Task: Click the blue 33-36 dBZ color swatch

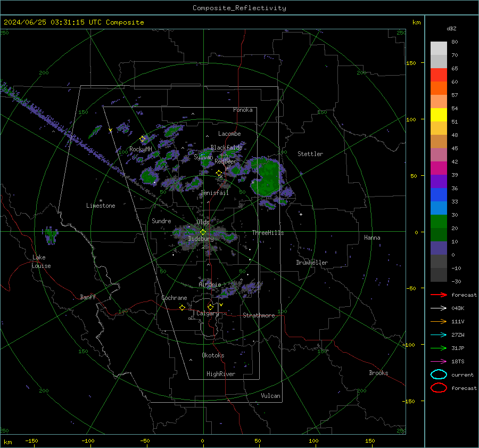Action: coord(439,195)
